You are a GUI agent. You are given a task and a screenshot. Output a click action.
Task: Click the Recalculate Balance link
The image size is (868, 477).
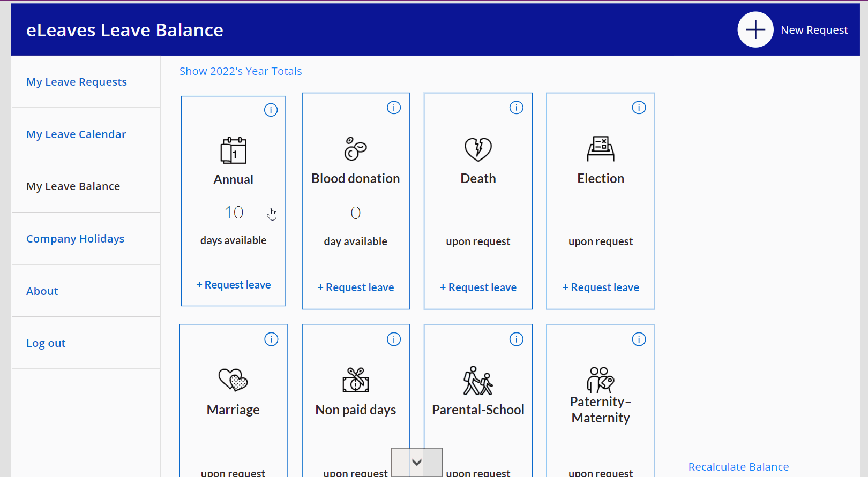tap(738, 467)
